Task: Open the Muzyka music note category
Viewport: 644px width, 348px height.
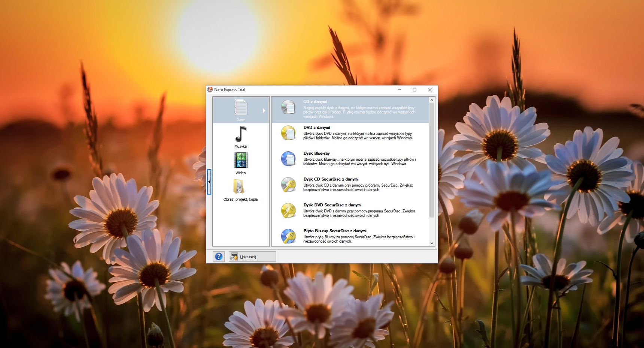Action: tap(241, 134)
